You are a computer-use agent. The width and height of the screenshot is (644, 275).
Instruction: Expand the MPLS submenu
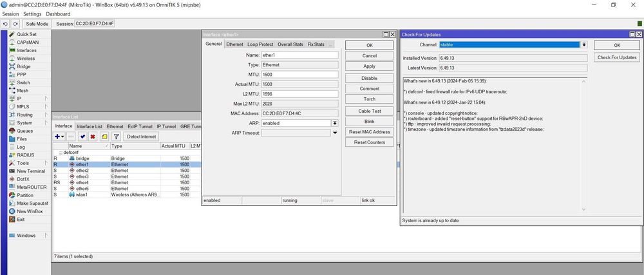(x=46, y=107)
